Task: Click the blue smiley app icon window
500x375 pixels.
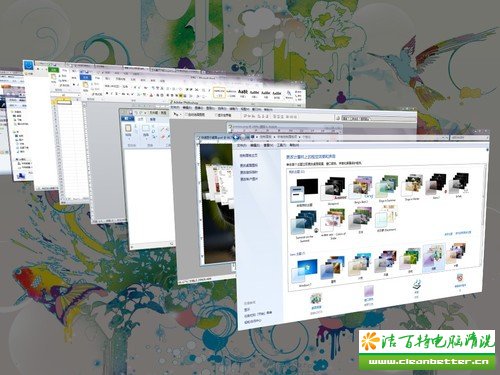Action: pos(29,65)
